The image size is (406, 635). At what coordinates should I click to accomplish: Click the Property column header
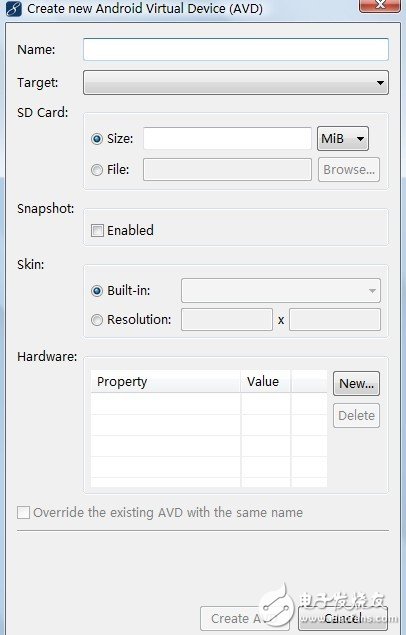pyautogui.click(x=166, y=381)
